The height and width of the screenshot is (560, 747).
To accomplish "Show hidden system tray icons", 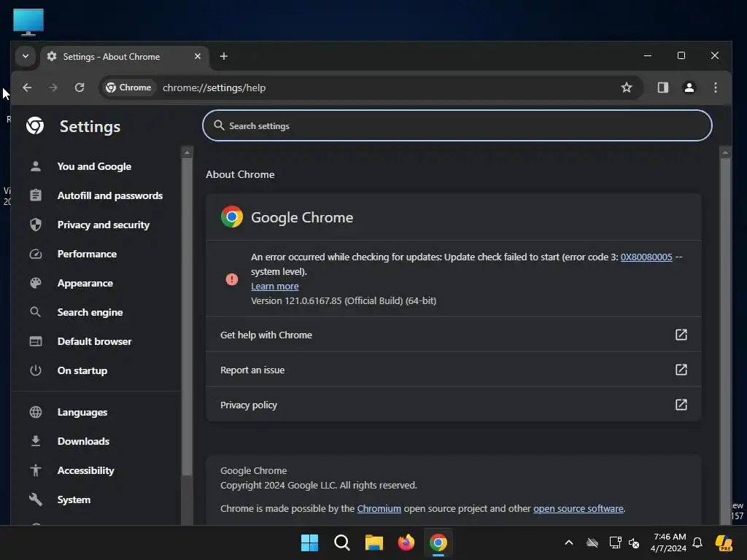I will tap(569, 542).
